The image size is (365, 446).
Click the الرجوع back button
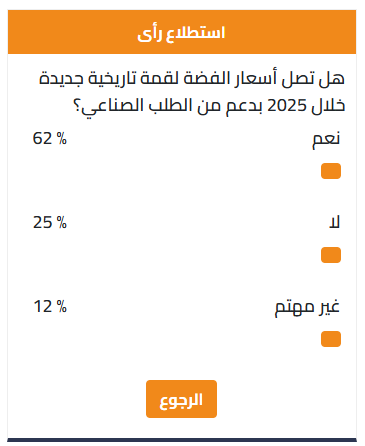coord(181,399)
